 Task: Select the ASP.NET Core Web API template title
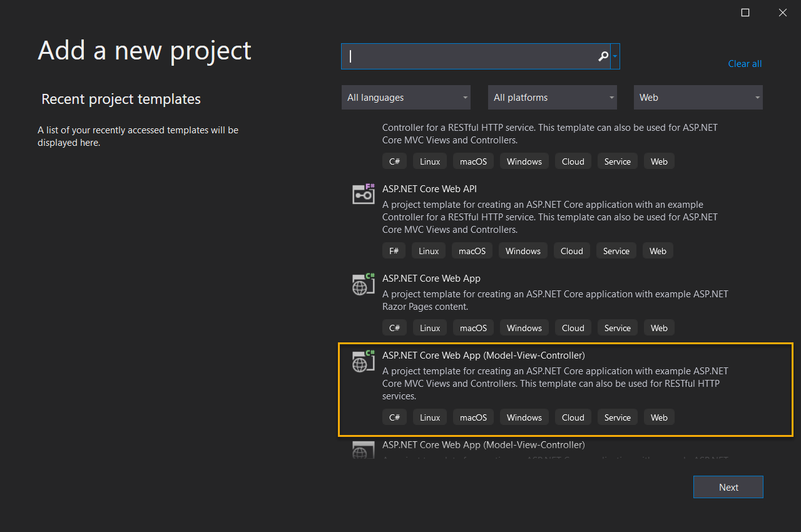[430, 189]
